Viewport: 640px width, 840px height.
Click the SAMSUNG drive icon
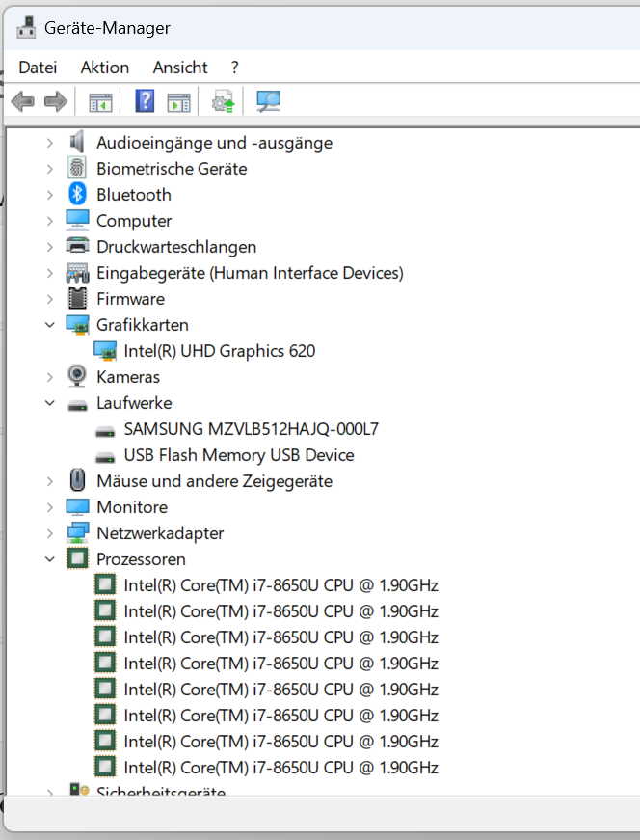click(x=105, y=432)
